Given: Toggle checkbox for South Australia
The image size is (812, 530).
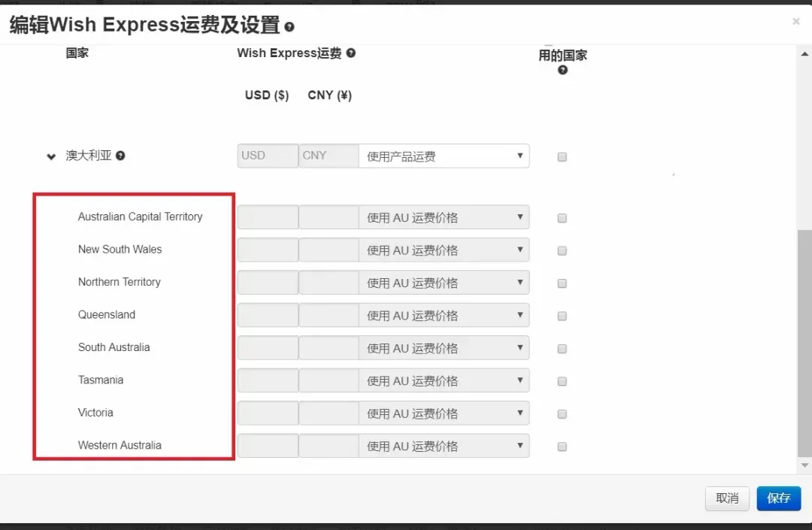Looking at the screenshot, I should tap(562, 348).
